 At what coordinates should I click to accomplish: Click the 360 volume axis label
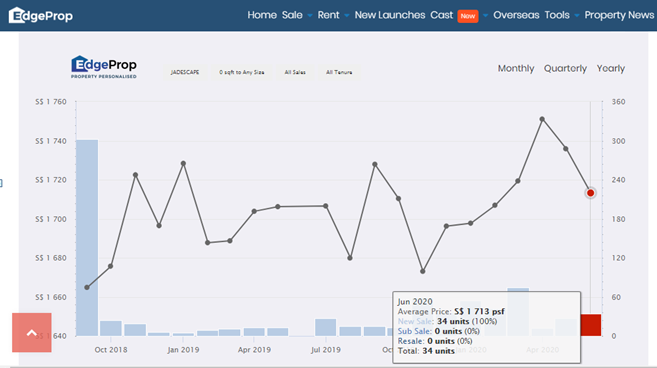tap(618, 102)
